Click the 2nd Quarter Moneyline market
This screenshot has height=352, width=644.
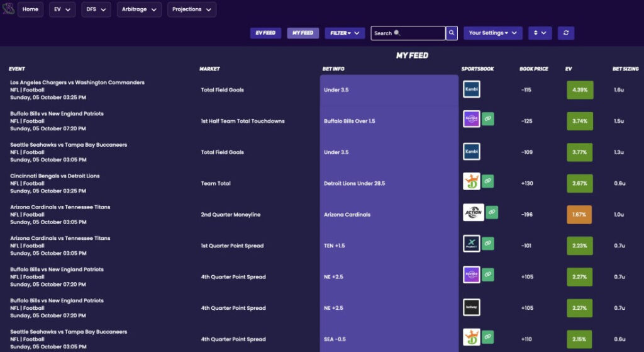(230, 214)
